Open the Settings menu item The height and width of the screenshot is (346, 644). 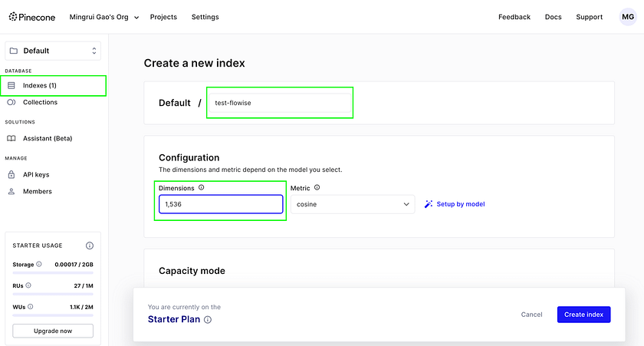tap(205, 17)
